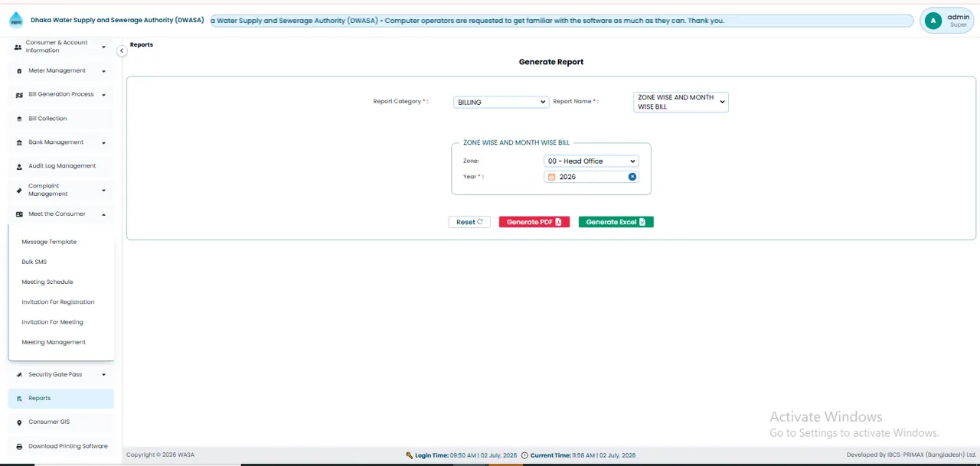Click the Generate Excel button
The width and height of the screenshot is (980, 466).
point(616,222)
